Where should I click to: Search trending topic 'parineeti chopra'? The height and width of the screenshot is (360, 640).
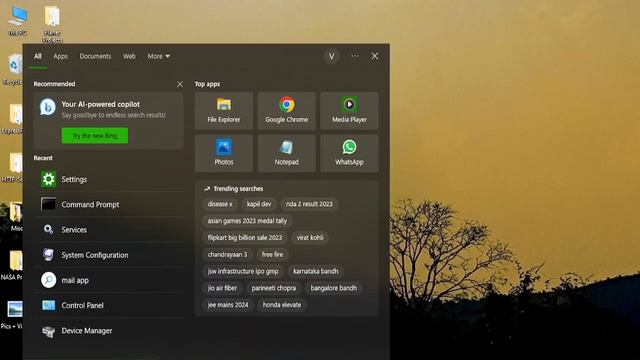(273, 288)
